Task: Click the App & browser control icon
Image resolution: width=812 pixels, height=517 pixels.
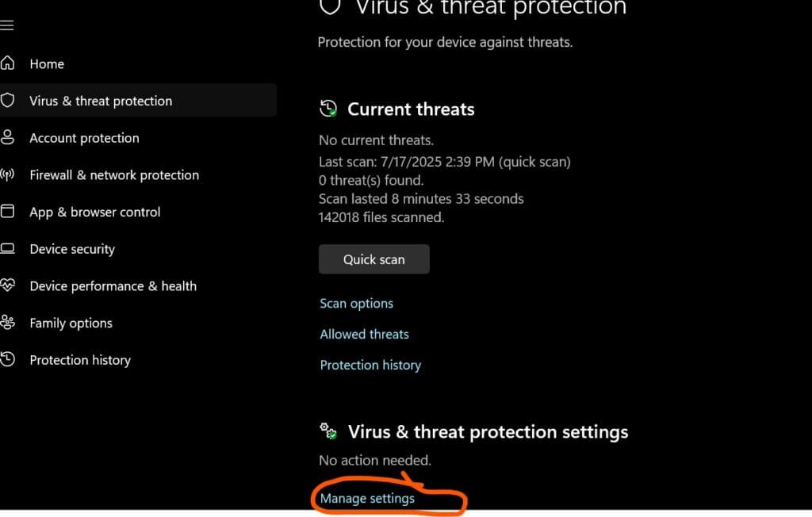Action: pos(7,212)
